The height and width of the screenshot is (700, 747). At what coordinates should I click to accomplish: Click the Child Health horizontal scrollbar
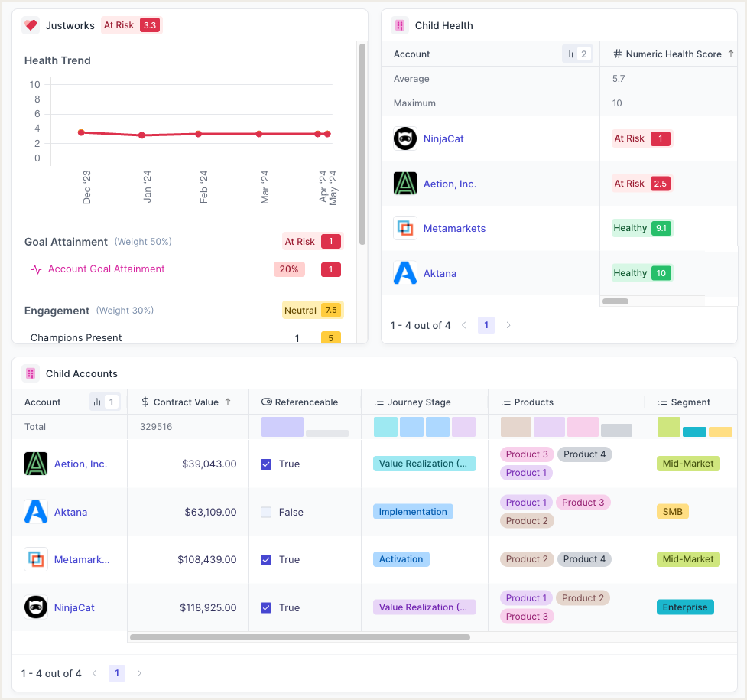tap(615, 301)
